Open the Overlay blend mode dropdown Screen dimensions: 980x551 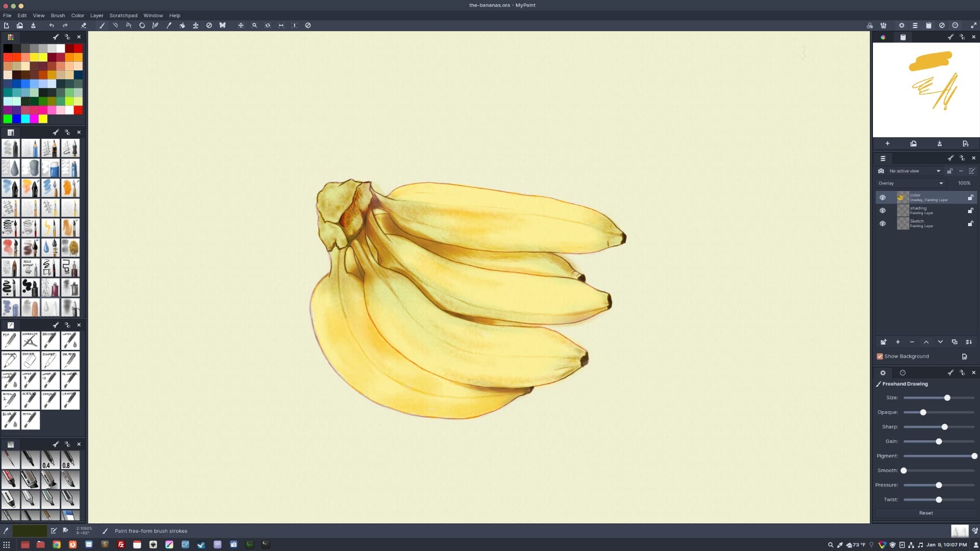(910, 183)
